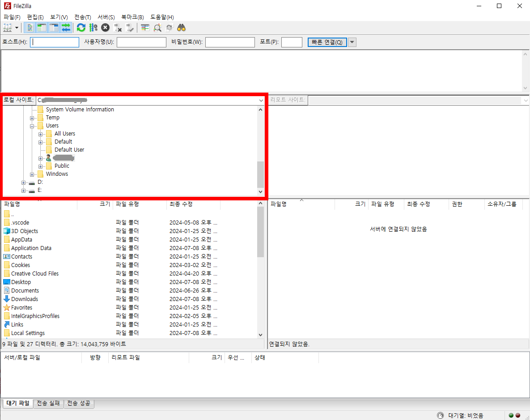Expand the Public folder node
The image size is (530, 420).
click(40, 166)
